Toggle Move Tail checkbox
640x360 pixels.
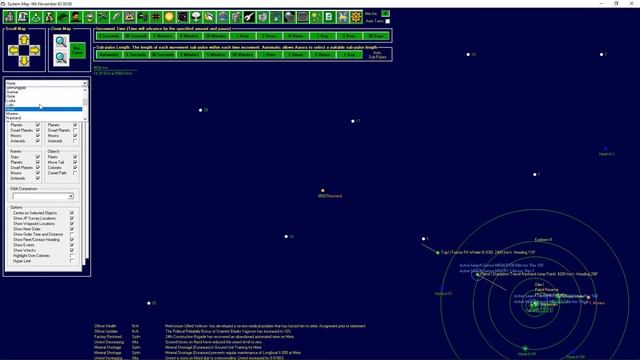click(75, 162)
